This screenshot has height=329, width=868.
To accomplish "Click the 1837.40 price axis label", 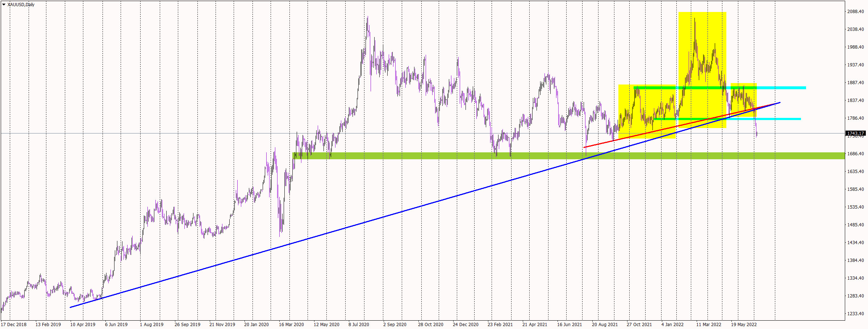I will click(x=855, y=100).
